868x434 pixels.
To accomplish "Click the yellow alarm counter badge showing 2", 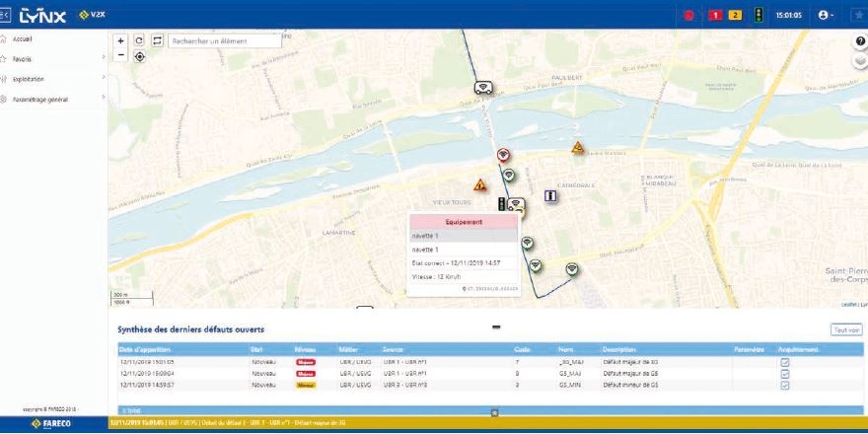I will [735, 15].
